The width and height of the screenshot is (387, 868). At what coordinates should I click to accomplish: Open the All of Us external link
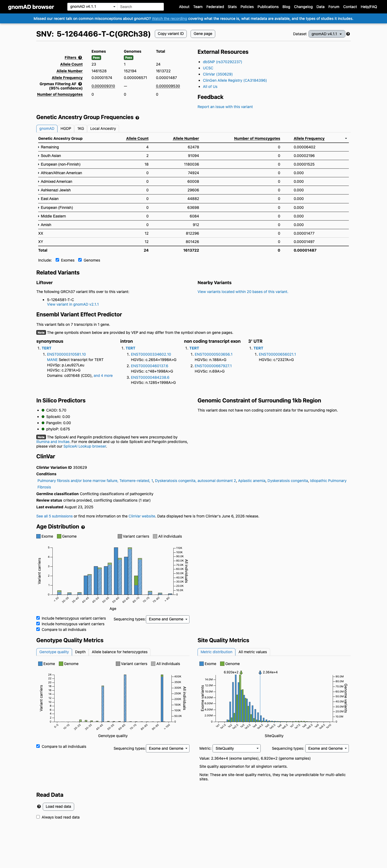pos(210,87)
